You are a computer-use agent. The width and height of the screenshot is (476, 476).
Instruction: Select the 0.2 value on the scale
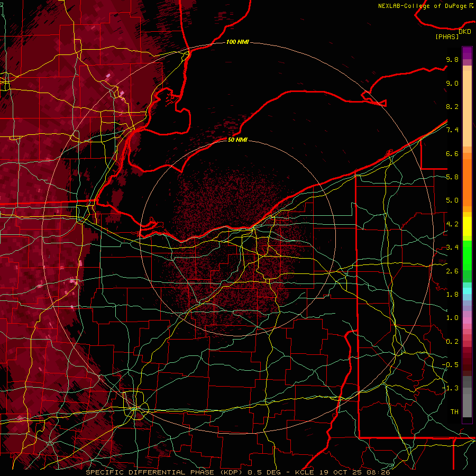tap(452, 342)
